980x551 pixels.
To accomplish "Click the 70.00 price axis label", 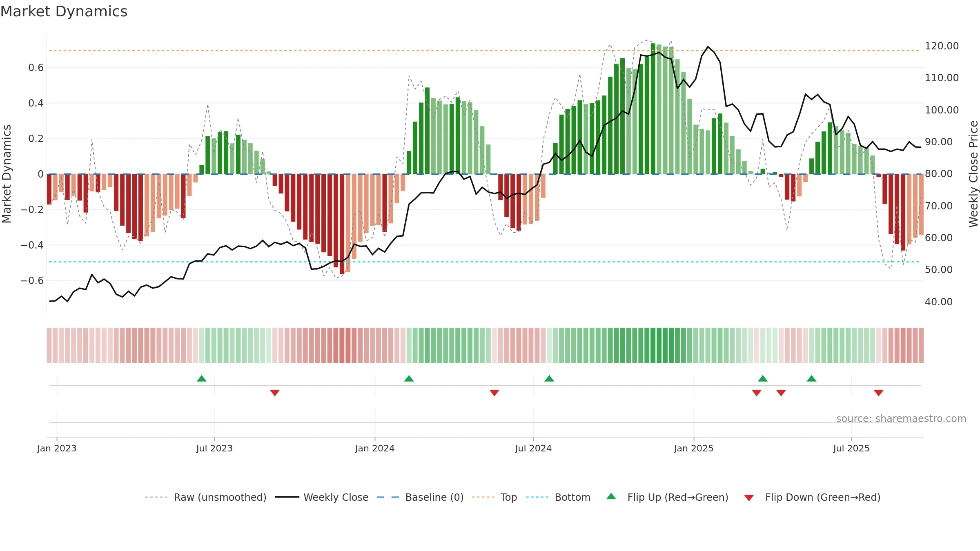I will click(939, 206).
